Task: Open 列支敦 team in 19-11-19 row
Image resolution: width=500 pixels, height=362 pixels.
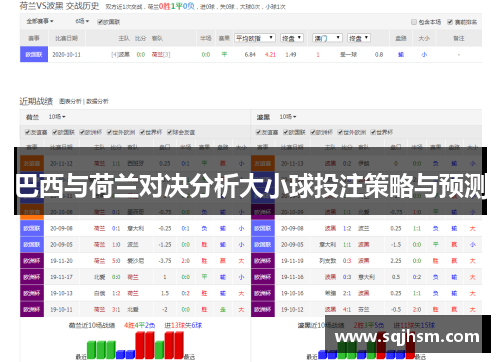Action: (328, 261)
